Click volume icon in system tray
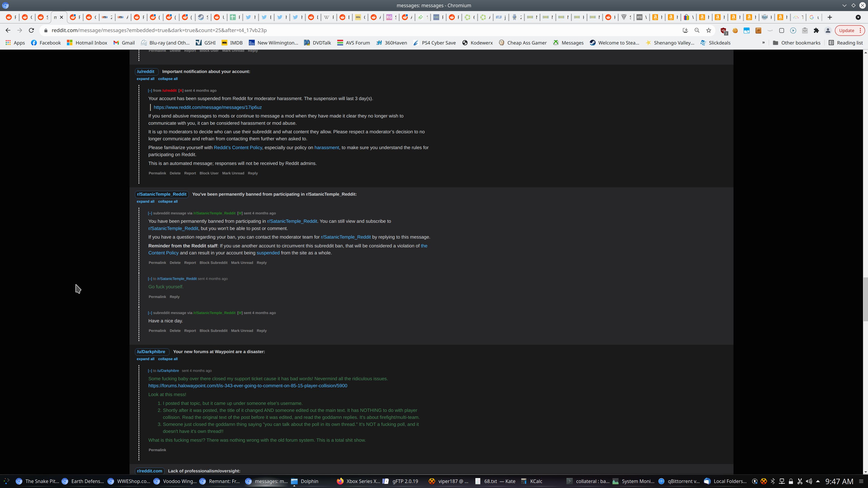 (809, 481)
